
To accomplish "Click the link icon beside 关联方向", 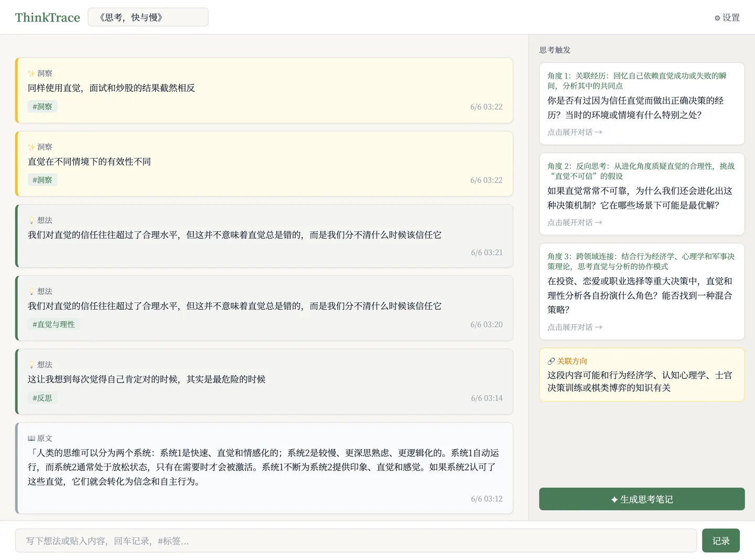I will (551, 361).
